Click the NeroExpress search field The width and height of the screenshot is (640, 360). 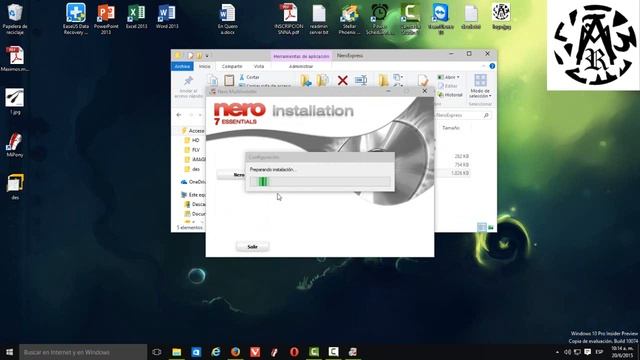click(x=462, y=116)
